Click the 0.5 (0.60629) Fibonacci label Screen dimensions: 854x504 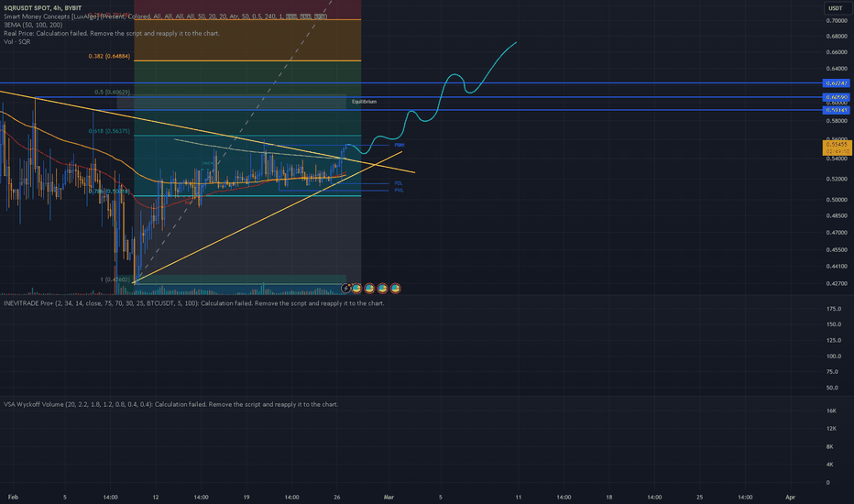(112, 92)
